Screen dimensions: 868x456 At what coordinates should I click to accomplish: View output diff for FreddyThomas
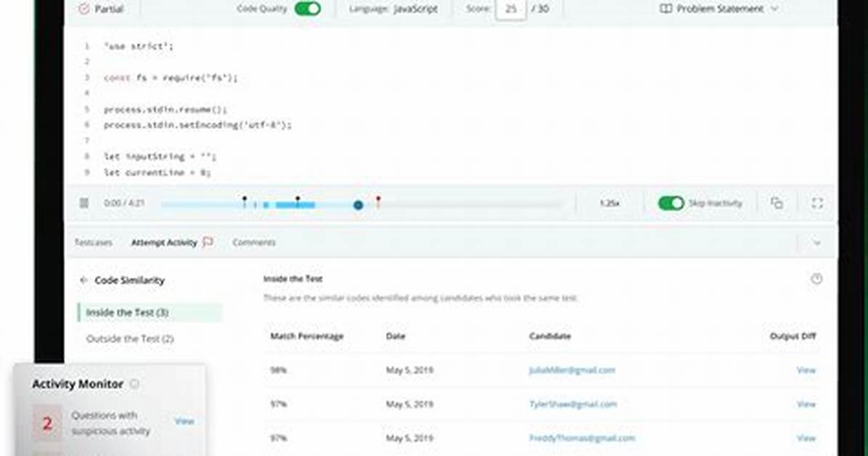pyautogui.click(x=806, y=439)
